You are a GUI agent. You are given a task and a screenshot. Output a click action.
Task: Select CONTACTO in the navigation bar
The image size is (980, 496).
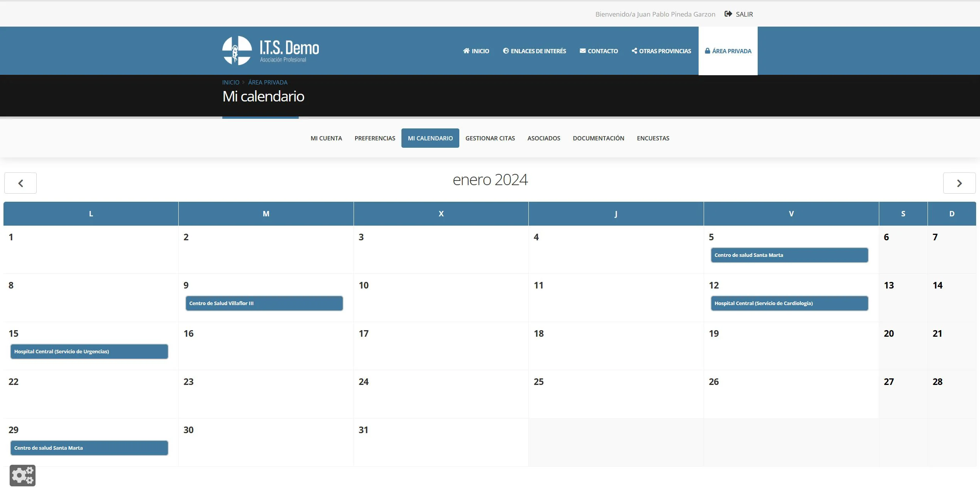click(599, 51)
